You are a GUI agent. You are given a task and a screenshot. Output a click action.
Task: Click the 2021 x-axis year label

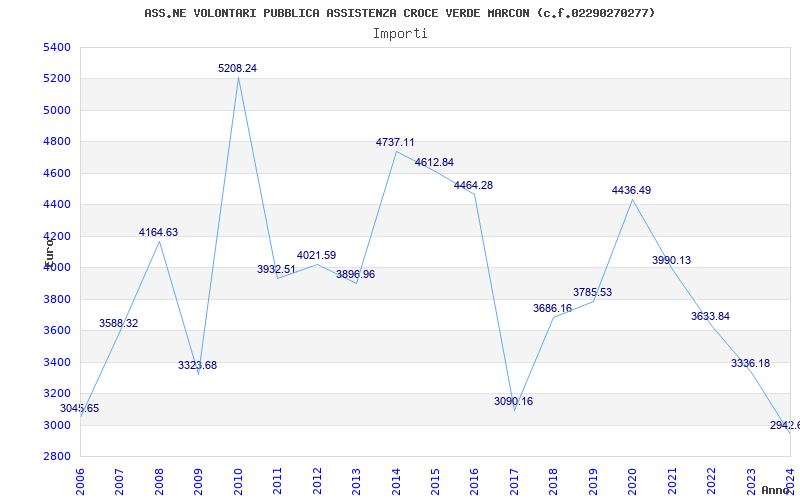pyautogui.click(x=672, y=481)
